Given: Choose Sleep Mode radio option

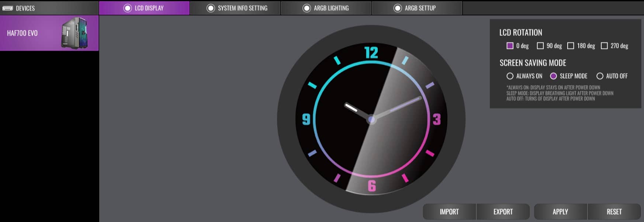Looking at the screenshot, I should click(x=553, y=76).
